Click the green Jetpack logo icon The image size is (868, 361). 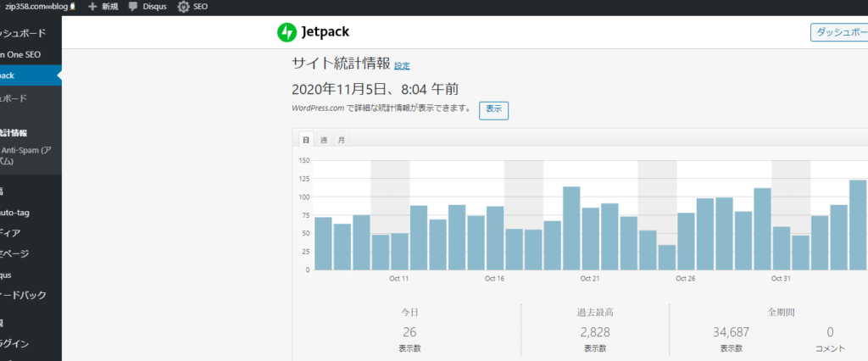pos(287,33)
